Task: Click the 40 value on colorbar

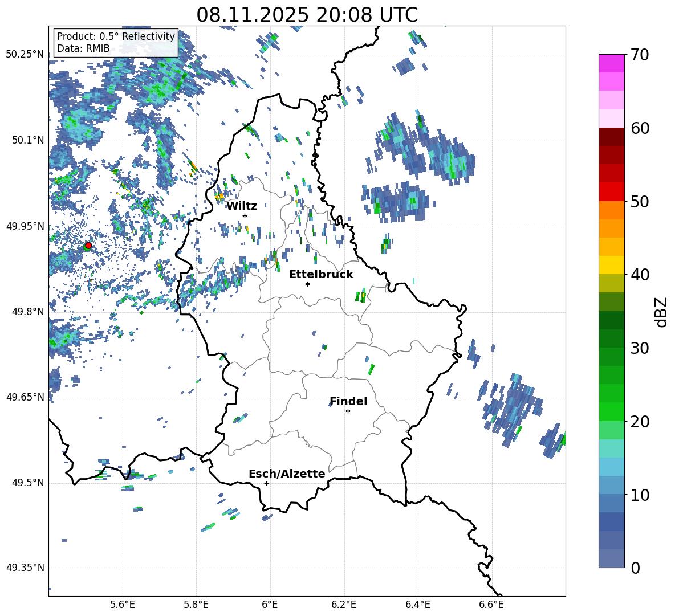Action: pos(640,275)
